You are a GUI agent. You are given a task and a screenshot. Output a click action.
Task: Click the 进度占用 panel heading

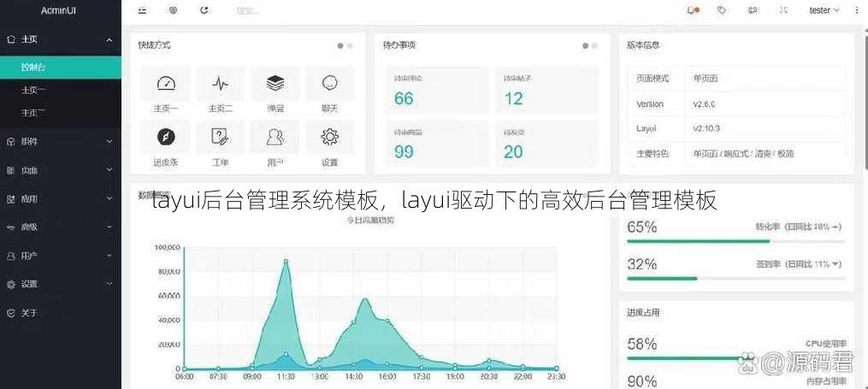[x=643, y=313]
